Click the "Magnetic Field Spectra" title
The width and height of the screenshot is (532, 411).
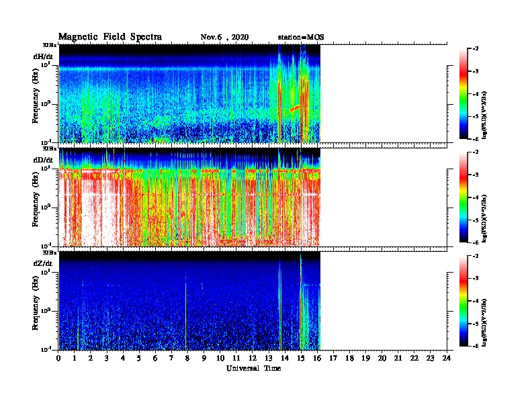coord(110,37)
